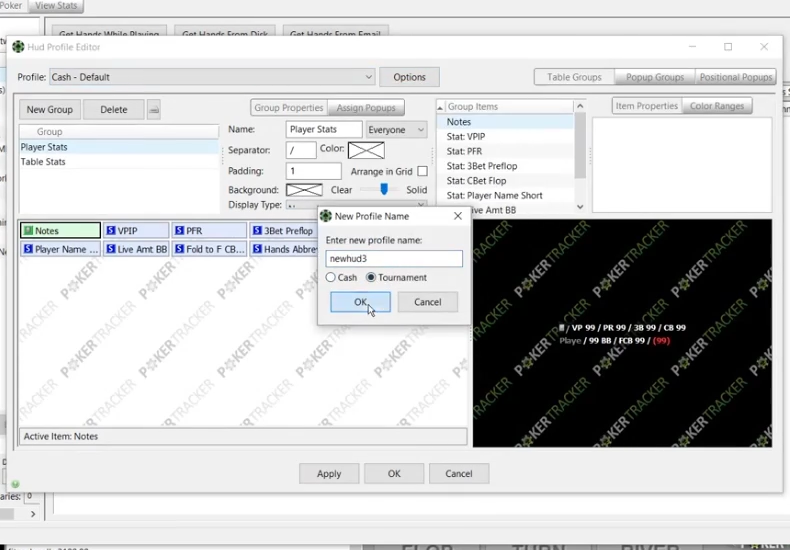This screenshot has height=550, width=790.
Task: Open the Color Ranges tab
Action: (717, 106)
